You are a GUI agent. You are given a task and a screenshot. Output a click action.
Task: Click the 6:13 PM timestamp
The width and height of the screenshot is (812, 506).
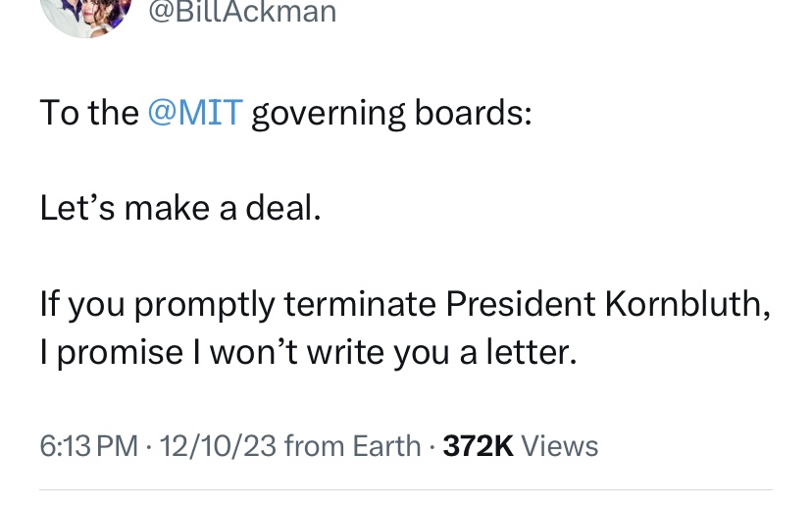[89, 446]
